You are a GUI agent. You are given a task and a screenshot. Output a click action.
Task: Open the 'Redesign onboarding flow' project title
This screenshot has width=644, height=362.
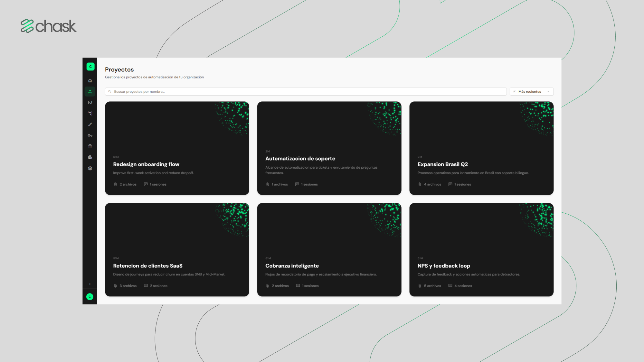(x=146, y=164)
